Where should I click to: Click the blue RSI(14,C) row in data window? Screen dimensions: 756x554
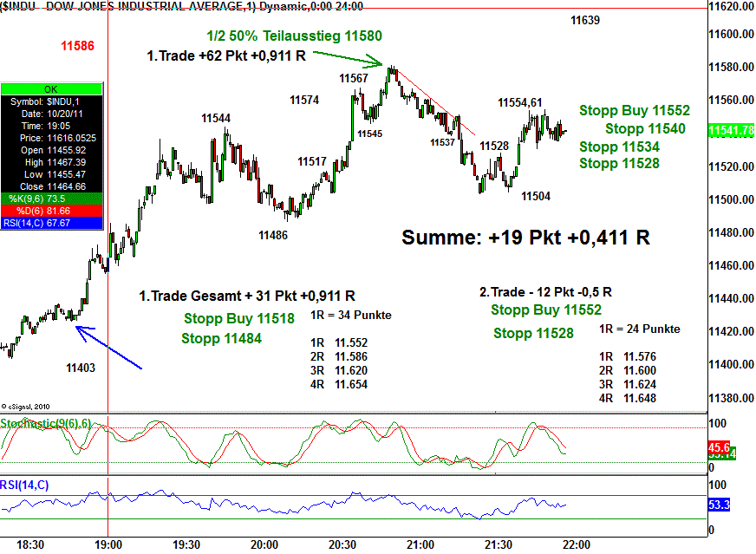click(x=51, y=223)
